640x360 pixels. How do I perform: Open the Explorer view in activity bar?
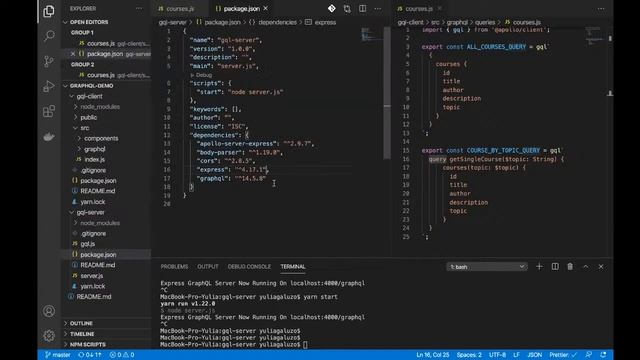pyautogui.click(x=49, y=11)
